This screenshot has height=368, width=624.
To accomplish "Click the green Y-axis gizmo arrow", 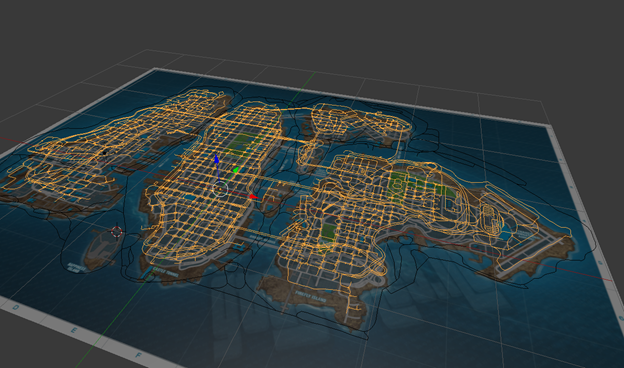I will (236, 170).
